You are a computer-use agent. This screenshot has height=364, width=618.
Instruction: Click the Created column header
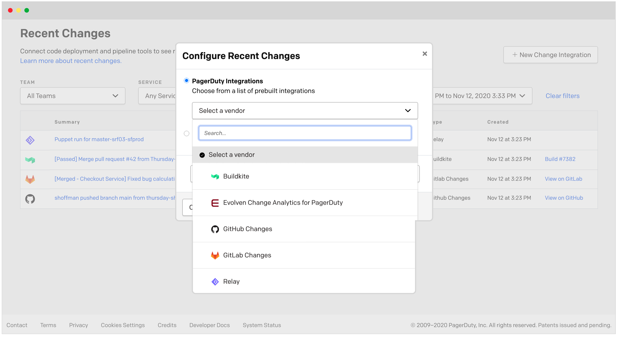click(x=498, y=122)
